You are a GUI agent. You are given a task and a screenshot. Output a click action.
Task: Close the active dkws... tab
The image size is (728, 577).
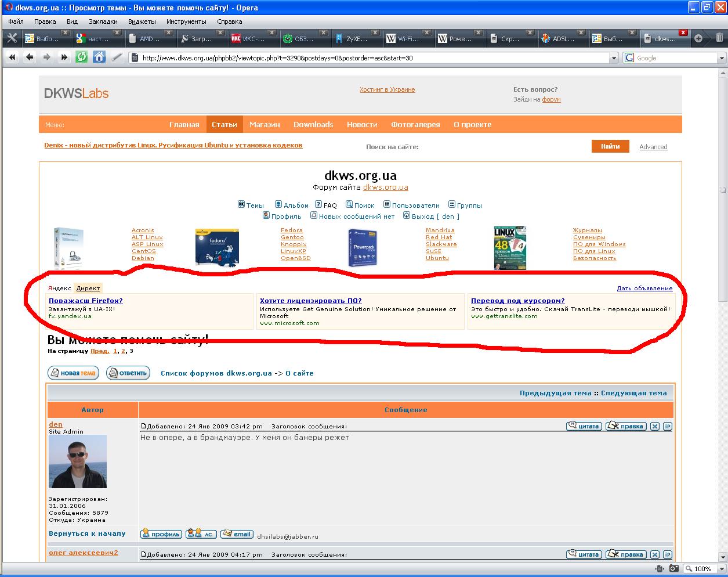tap(683, 33)
